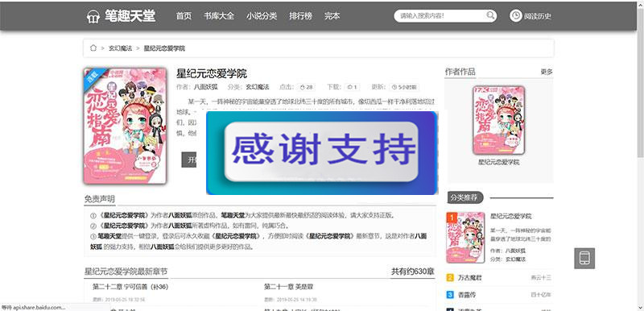Image resolution: width=644 pixels, height=311 pixels.
Task: Click 星纪元恋爱学院 title in 分类推荐 list
Action: tap(511, 216)
